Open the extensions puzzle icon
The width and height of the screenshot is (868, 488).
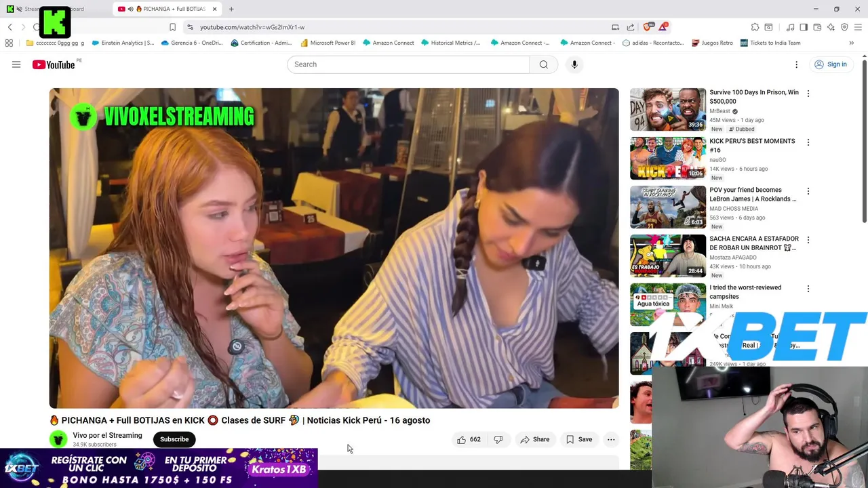755,27
